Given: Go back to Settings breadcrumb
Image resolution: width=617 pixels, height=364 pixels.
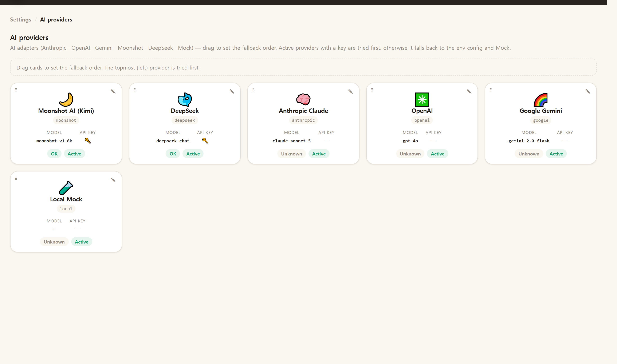Looking at the screenshot, I should pos(21,20).
